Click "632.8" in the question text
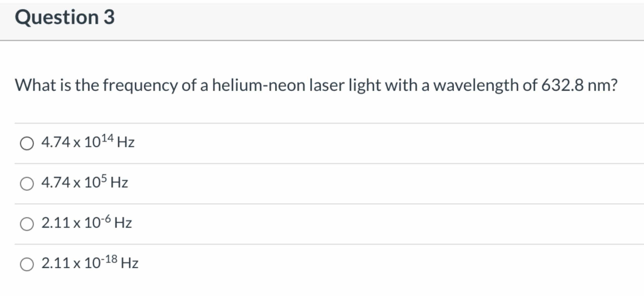Viewport: 644px width, 296px height. (x=562, y=85)
